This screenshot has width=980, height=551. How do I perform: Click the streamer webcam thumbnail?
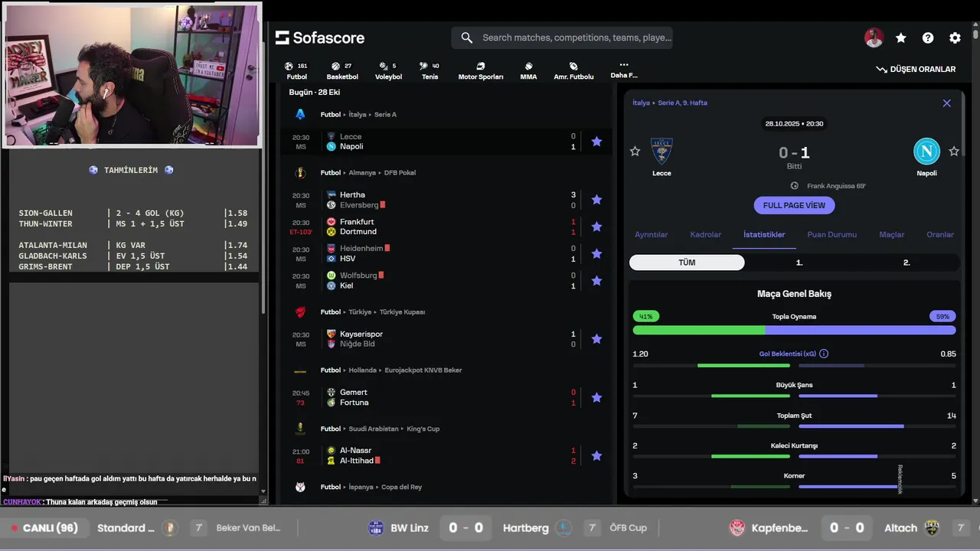click(x=133, y=74)
